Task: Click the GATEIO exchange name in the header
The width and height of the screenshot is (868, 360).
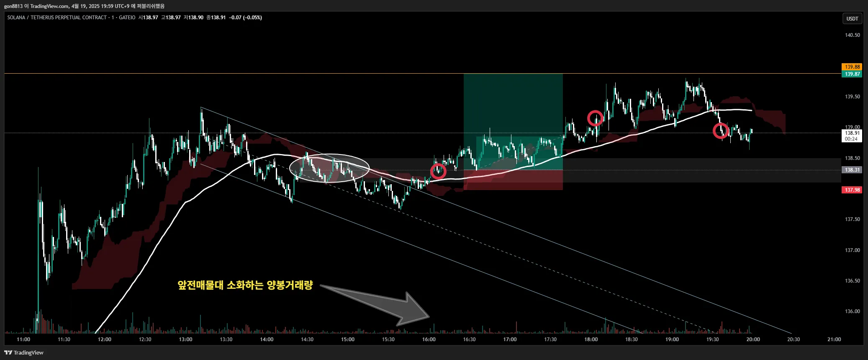Action: pos(127,18)
